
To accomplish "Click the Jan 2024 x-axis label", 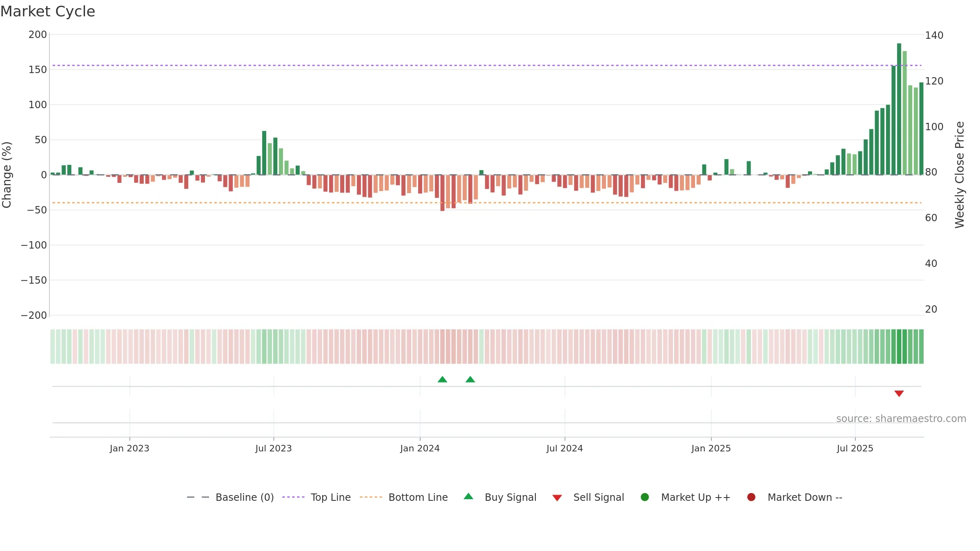I will [420, 448].
